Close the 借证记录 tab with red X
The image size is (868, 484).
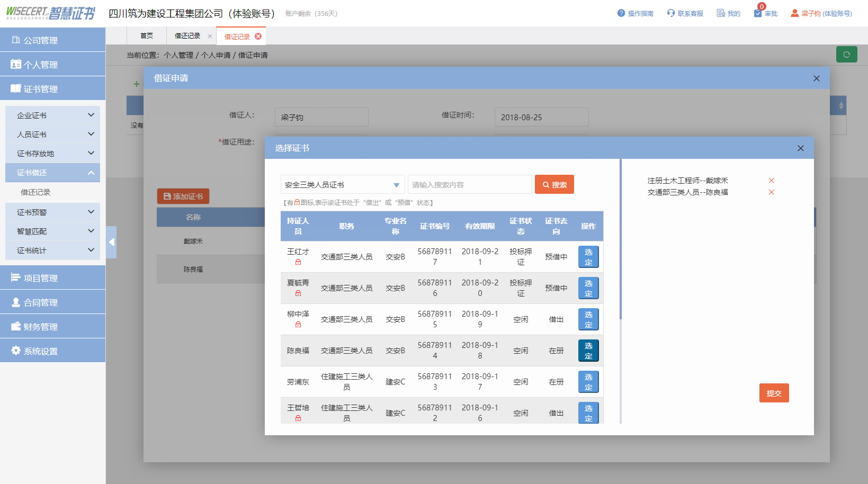[x=258, y=36]
